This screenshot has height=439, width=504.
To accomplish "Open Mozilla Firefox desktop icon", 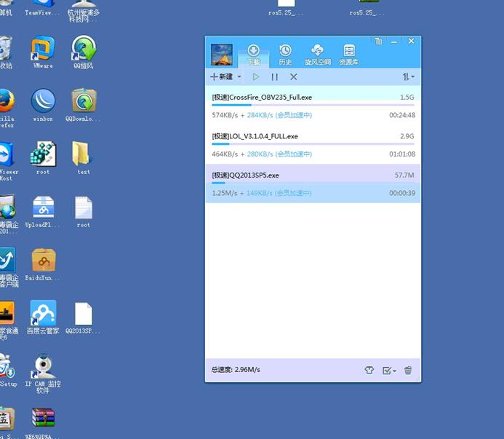I will [x=7, y=108].
